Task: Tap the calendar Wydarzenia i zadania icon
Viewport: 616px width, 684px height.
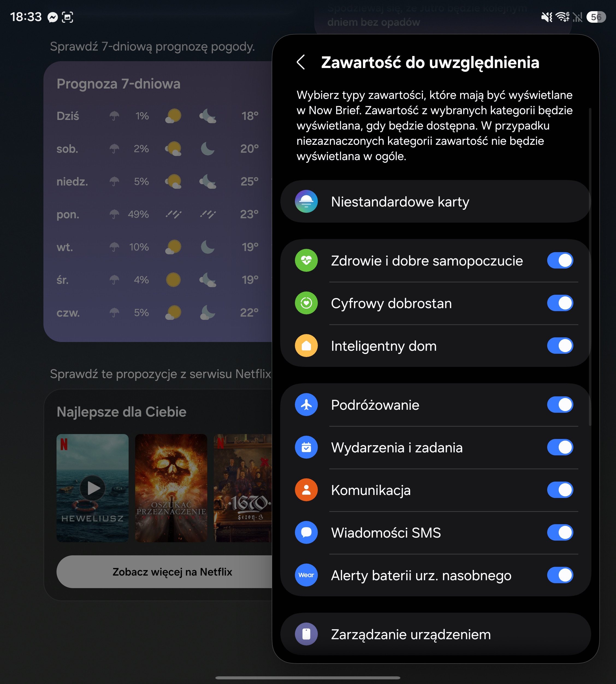Action: point(306,447)
